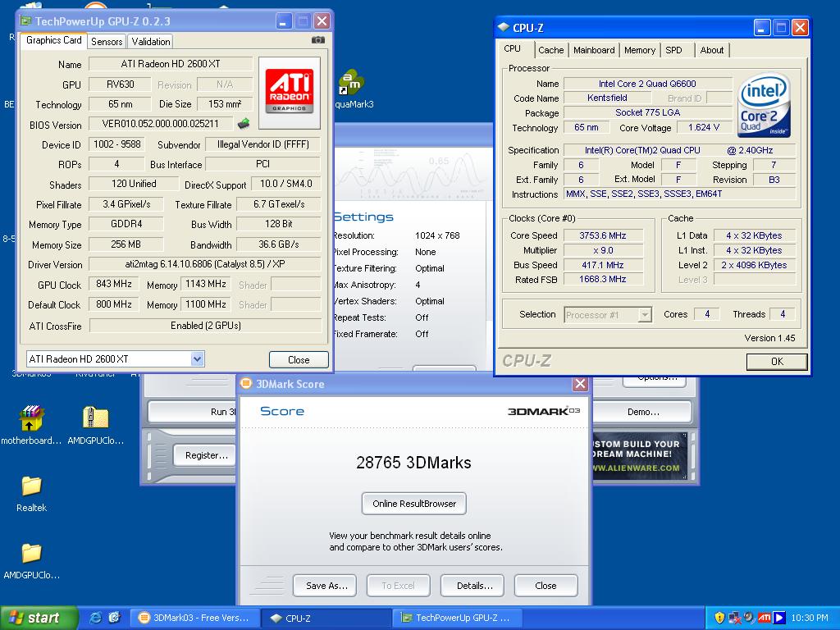The image size is (840, 630).
Task: Click OK in the CPU-Z window
Action: coord(777,361)
